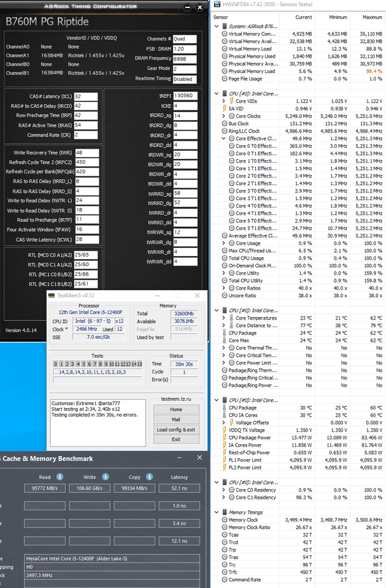The height and width of the screenshot is (588, 386).
Task: Click the Minimum column header in HWiNFO
Action: 338,17
